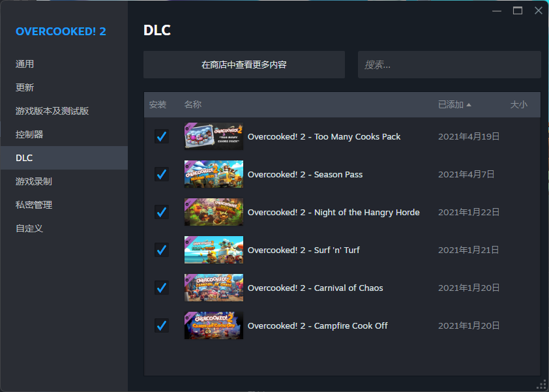
Task: Click Carnival of Chaos thumbnail image
Action: 214,288
